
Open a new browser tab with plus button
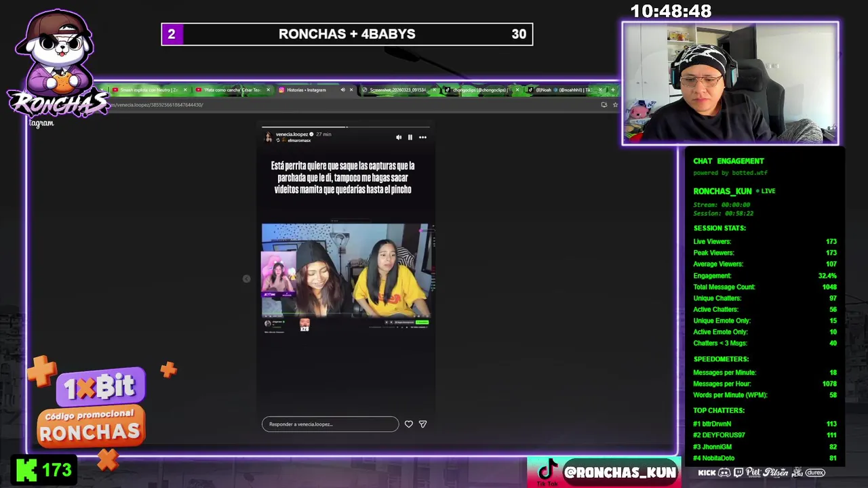click(x=613, y=89)
